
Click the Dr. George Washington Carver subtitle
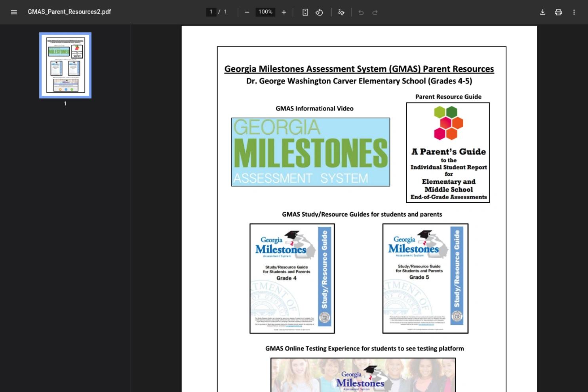pyautogui.click(x=359, y=81)
